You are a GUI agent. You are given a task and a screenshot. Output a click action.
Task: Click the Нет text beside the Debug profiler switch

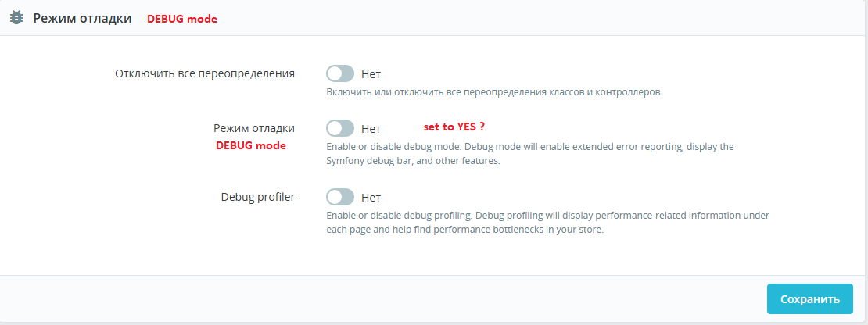(371, 198)
